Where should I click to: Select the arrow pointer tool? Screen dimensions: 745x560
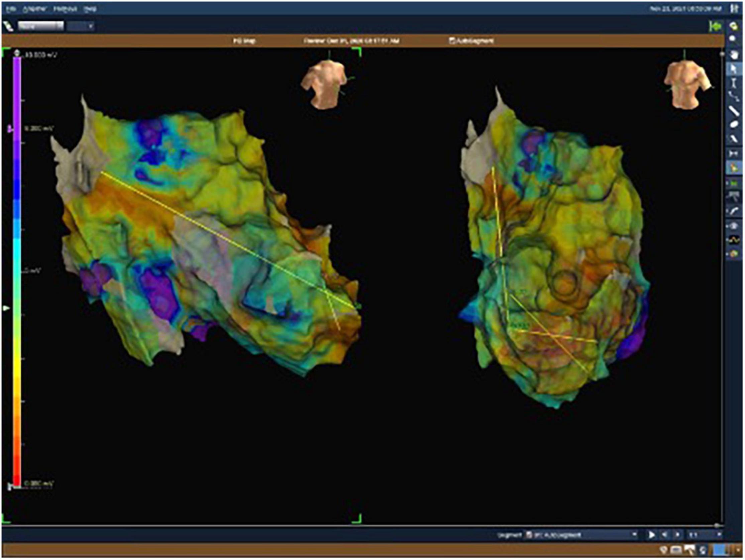pyautogui.click(x=734, y=69)
